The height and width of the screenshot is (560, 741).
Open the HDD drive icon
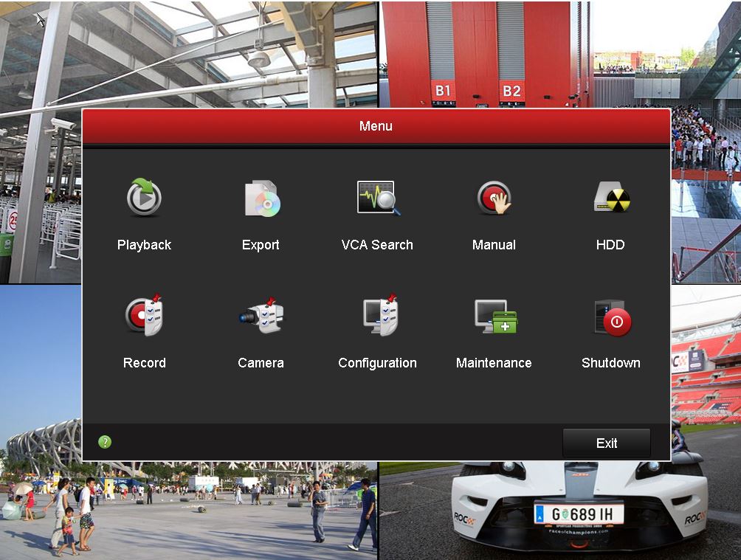(x=610, y=198)
